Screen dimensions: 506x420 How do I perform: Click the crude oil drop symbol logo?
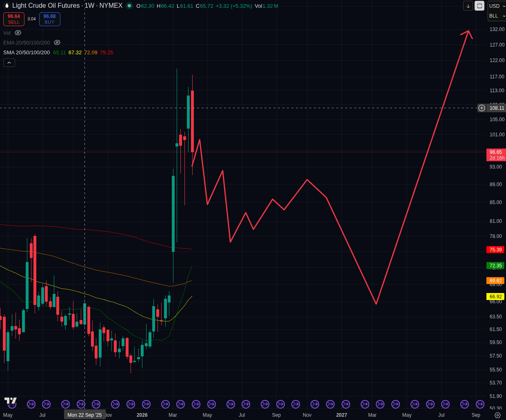point(7,6)
